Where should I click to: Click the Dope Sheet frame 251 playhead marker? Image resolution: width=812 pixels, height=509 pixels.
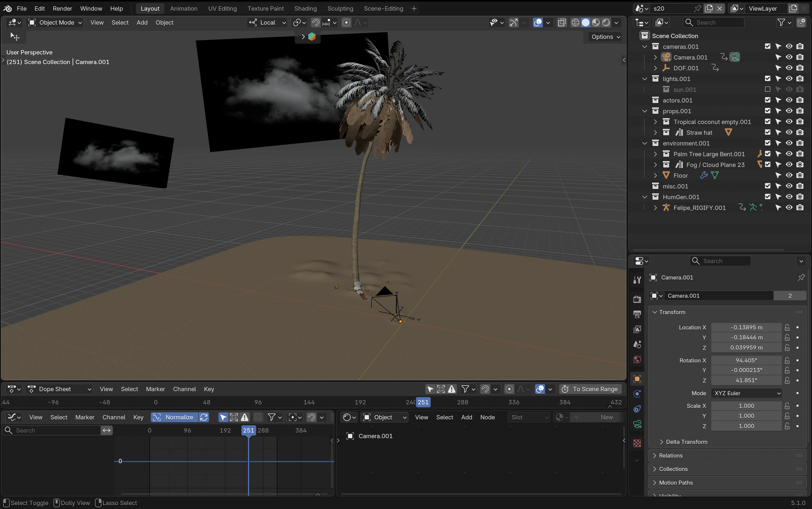click(x=423, y=402)
